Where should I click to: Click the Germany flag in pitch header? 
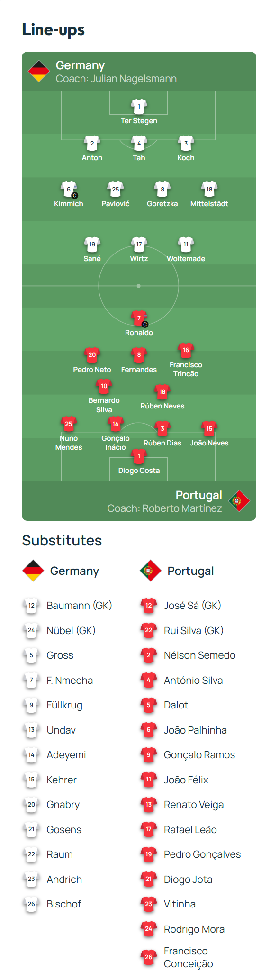[39, 72]
